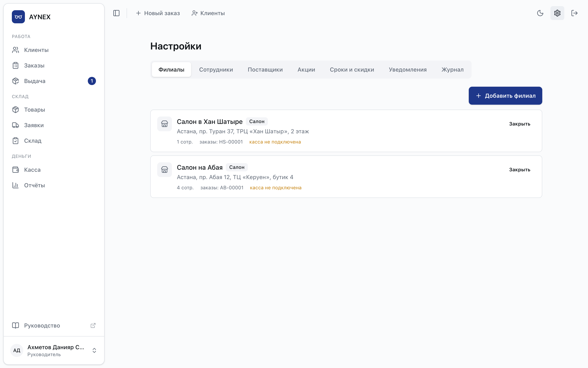588x368 pixels.
Task: Switch to the Акции tab
Action: (x=306, y=70)
